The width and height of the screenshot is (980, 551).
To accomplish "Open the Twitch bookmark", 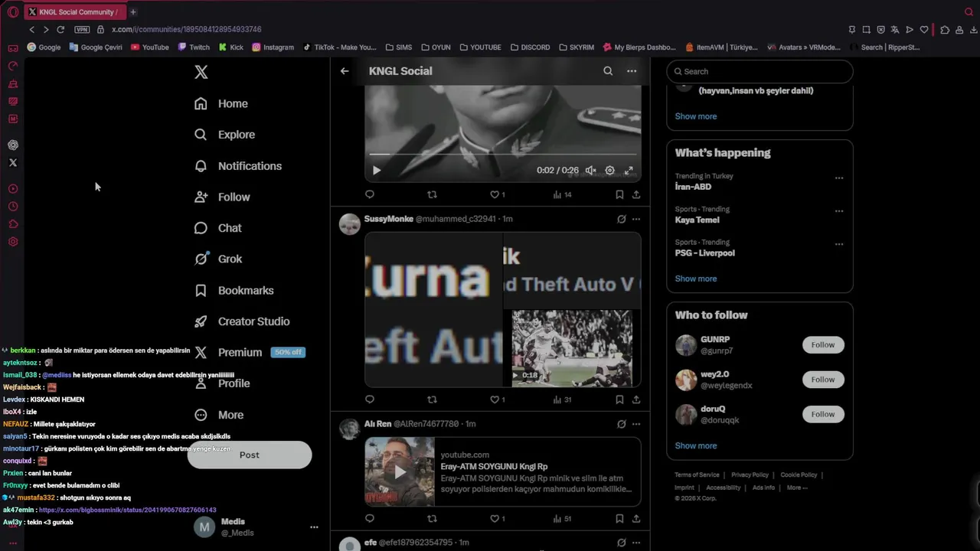I will pyautogui.click(x=194, y=47).
